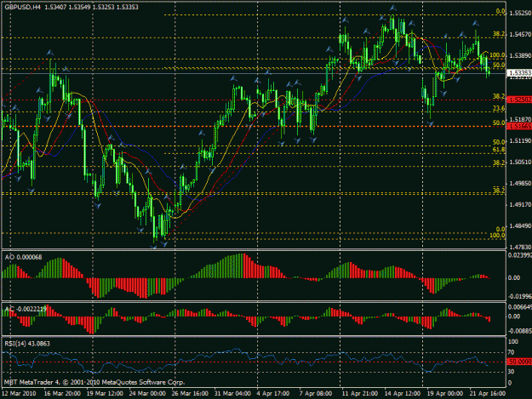Click the Fibonacci 38.2 label beside 1.54570
532x399 pixels.
click(499, 34)
